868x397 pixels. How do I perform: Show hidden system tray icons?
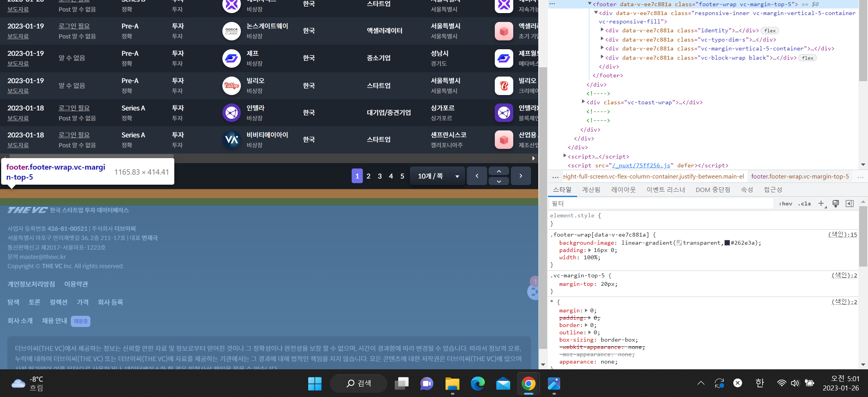[701, 383]
